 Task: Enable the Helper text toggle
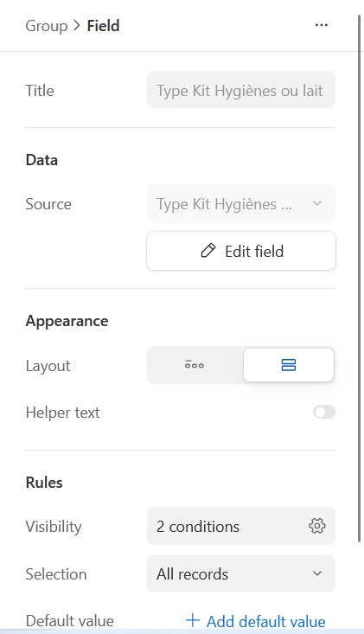click(324, 412)
